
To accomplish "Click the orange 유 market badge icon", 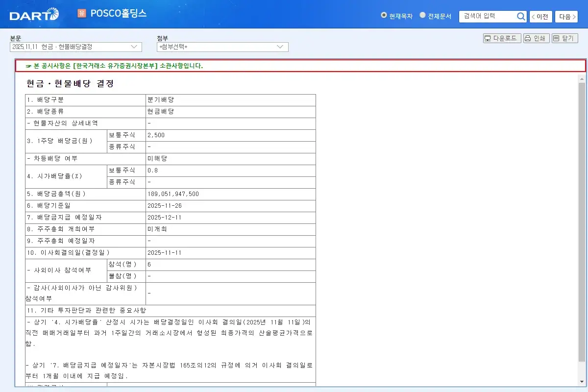I will 81,13.
